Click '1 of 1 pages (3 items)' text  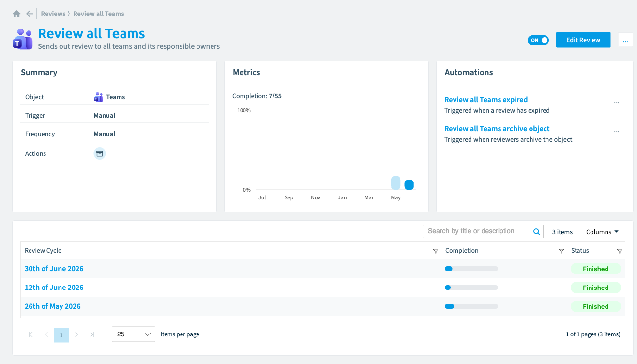click(x=593, y=334)
